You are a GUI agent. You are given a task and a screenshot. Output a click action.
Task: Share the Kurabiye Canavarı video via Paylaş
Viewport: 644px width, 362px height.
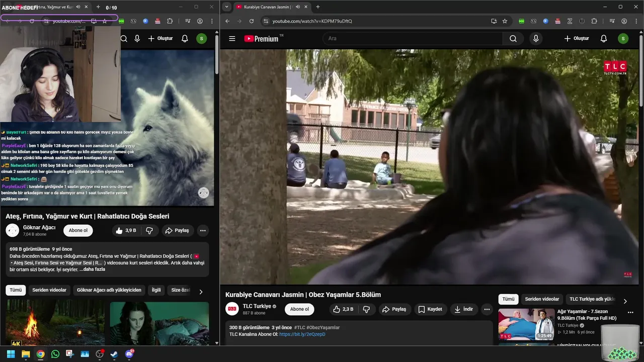pyautogui.click(x=394, y=309)
